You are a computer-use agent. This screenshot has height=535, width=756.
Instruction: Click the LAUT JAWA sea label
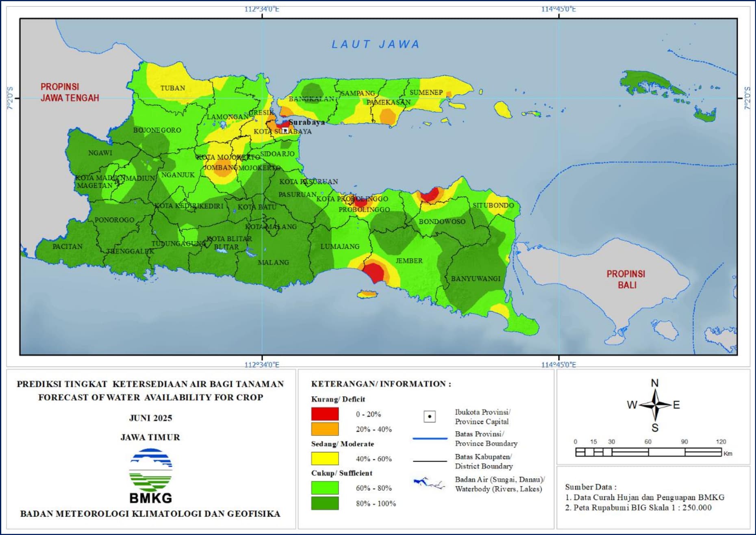click(375, 44)
